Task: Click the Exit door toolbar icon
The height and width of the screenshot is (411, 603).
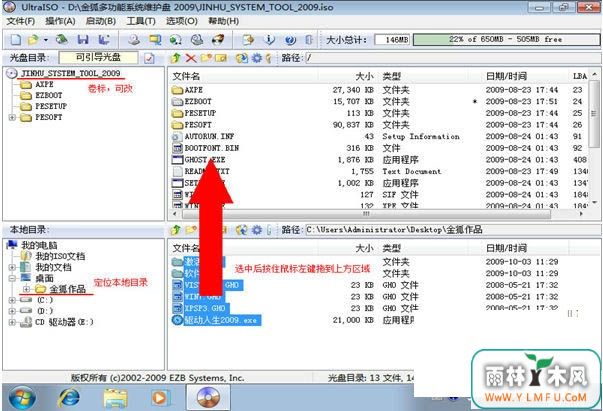Action: point(308,39)
